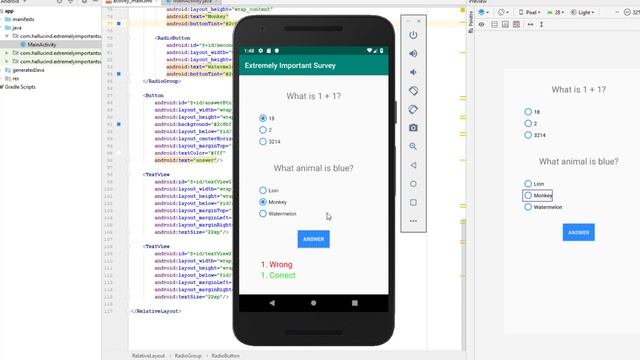This screenshot has height=360, width=640.
Task: Take an emulator screenshot with camera icon
Action: coord(413,128)
